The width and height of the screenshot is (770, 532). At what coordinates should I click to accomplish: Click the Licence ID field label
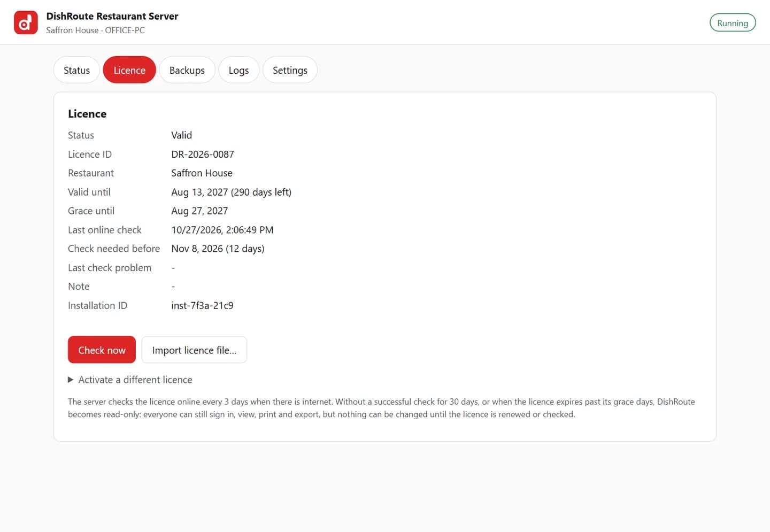point(90,155)
